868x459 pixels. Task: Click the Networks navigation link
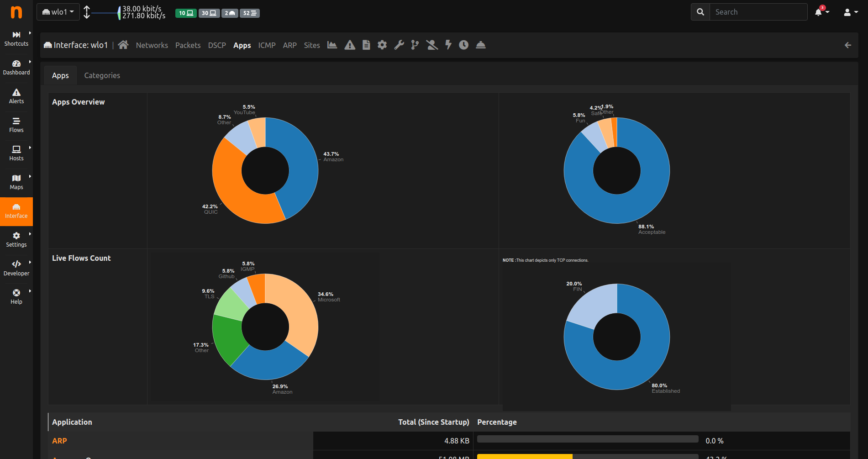pos(152,45)
